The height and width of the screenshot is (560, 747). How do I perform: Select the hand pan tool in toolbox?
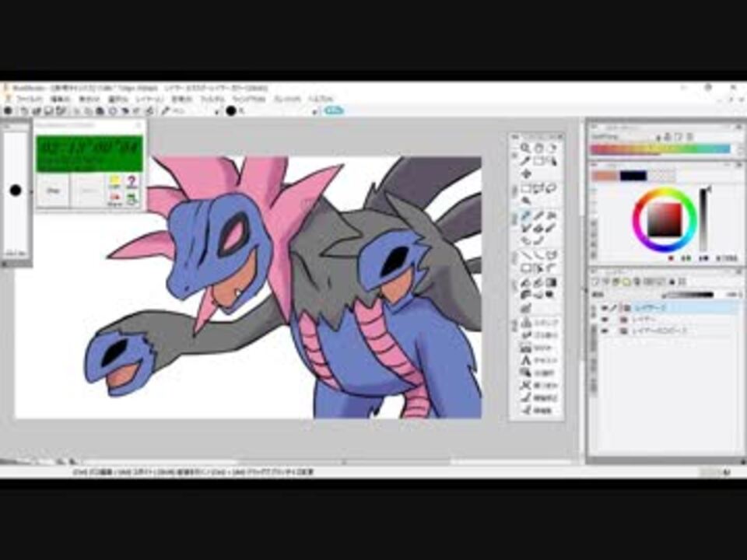tap(538, 148)
